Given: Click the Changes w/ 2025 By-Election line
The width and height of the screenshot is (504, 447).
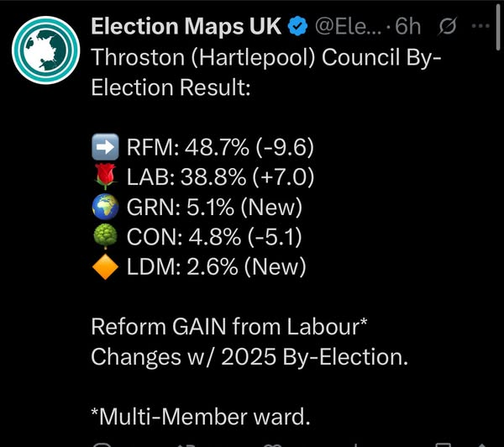Looking at the screenshot, I should [249, 356].
